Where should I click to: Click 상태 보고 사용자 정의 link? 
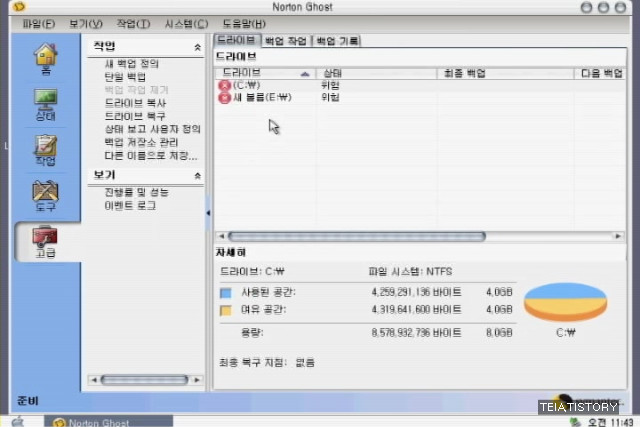(153, 129)
